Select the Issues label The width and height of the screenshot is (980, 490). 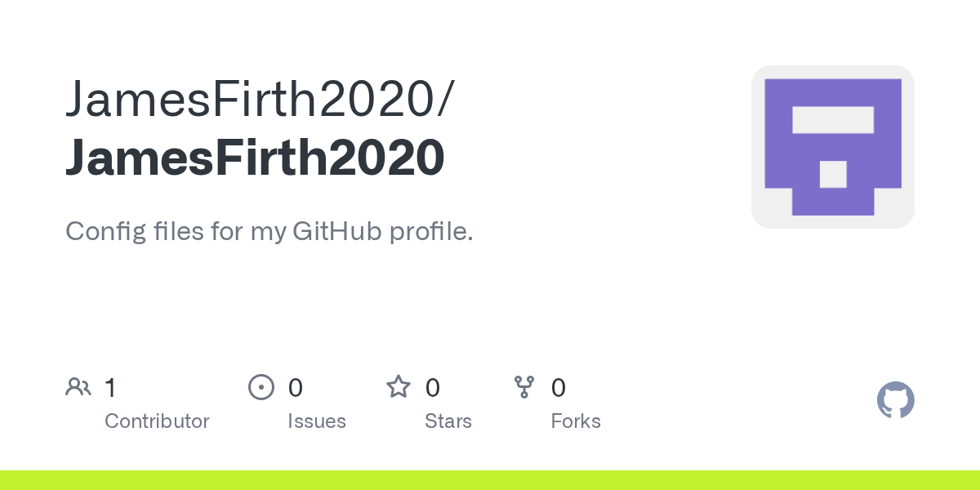[317, 421]
